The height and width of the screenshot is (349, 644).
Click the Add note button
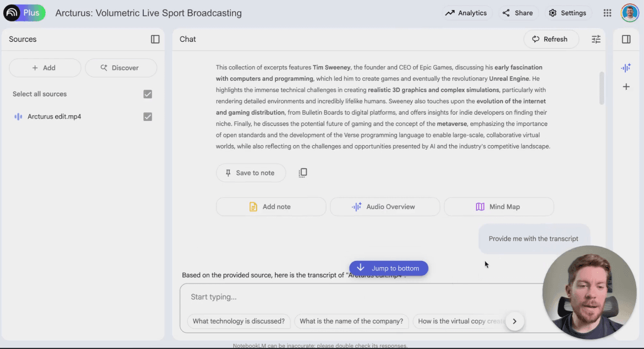pyautogui.click(x=271, y=207)
